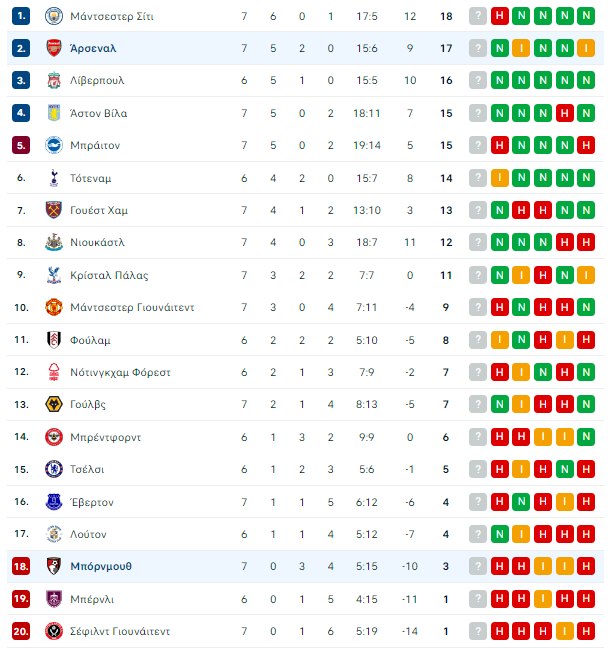The height and width of the screenshot is (653, 610).
Task: Click the gray next-match question box for Λούτον
Action: pyautogui.click(x=478, y=534)
